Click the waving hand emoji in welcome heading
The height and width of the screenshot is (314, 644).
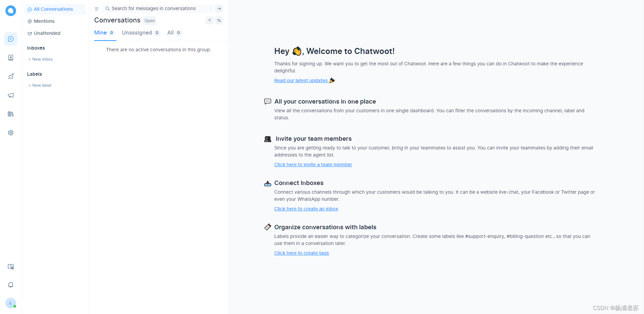pos(297,51)
